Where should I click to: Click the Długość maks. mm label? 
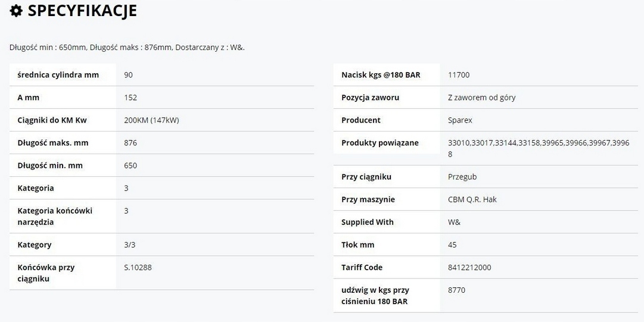coord(53,143)
